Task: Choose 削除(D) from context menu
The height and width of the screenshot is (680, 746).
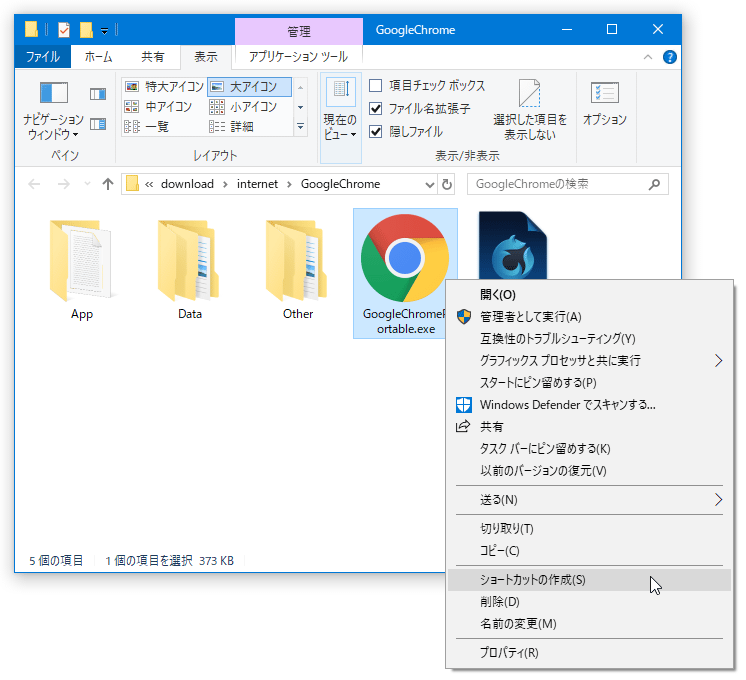Action: [x=589, y=601]
